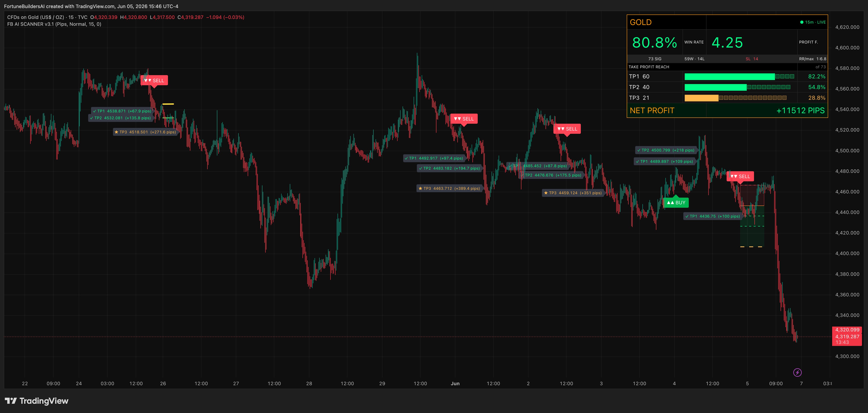Click the high value H4,320.800
This screenshot has height=413, width=868.
coord(134,17)
